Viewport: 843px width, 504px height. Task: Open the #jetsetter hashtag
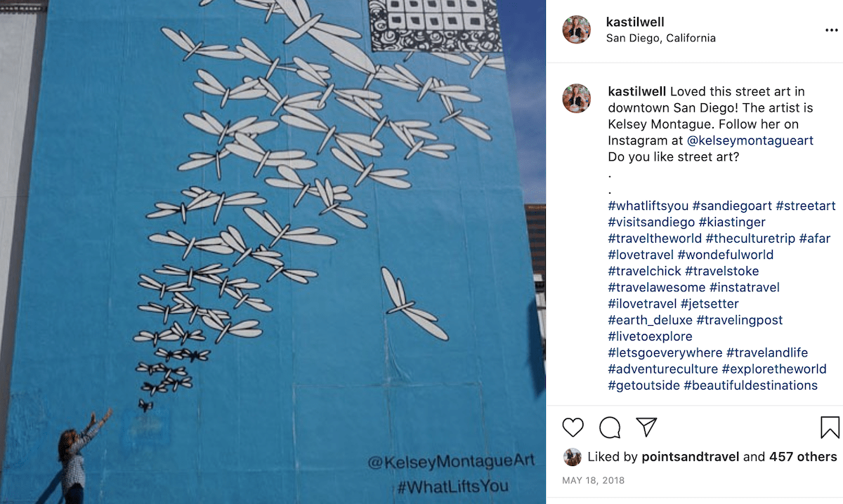point(710,304)
